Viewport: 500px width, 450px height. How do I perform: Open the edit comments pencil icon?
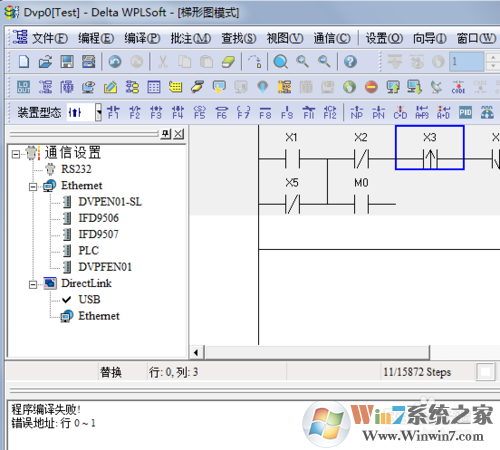pos(110,87)
